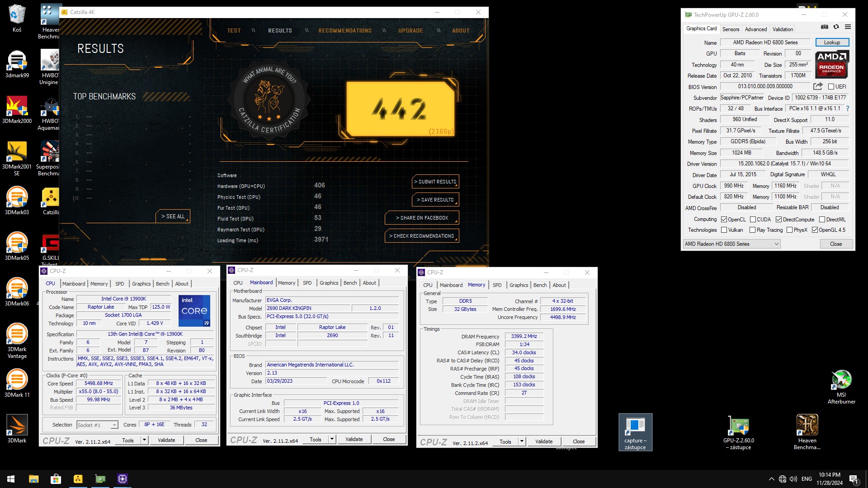Switch to Advanced tab in GPU-Z
The height and width of the screenshot is (488, 868).
pos(755,29)
